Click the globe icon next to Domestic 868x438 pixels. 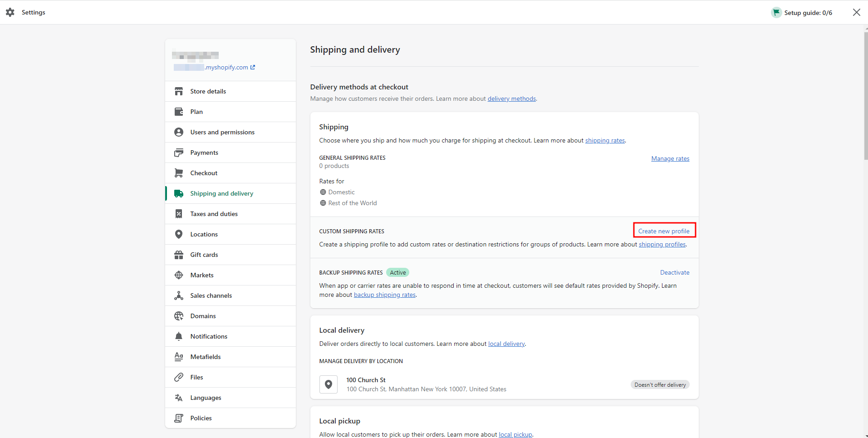[x=323, y=192]
